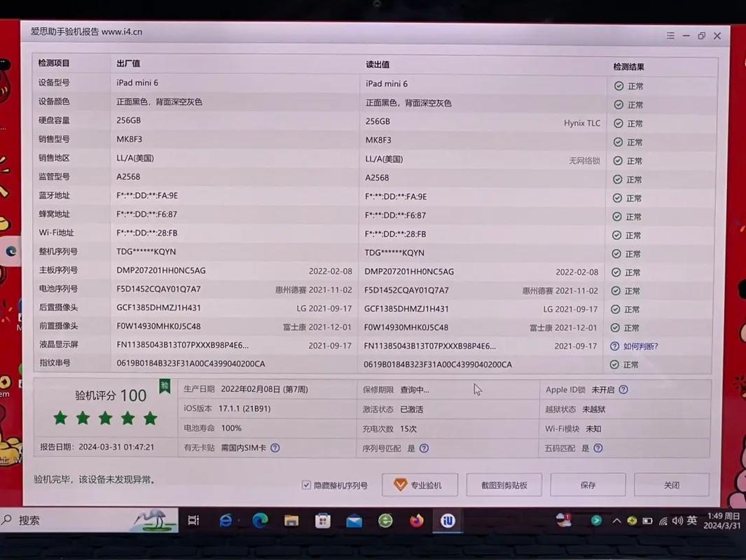Click the 截图到剪贴板 button
Image resolution: width=746 pixels, height=560 pixels.
504,484
